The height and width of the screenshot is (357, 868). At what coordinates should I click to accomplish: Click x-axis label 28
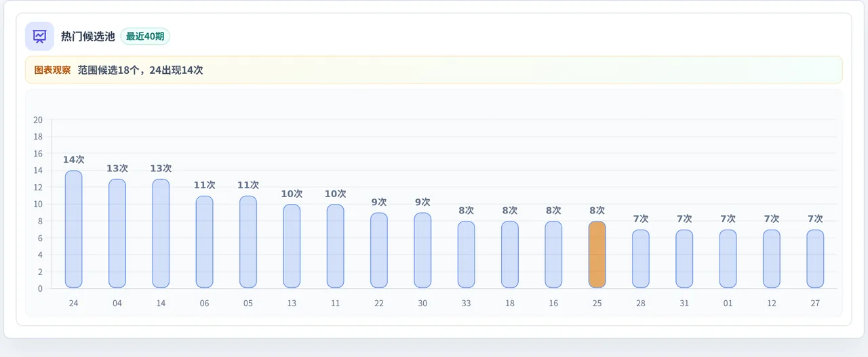point(641,303)
